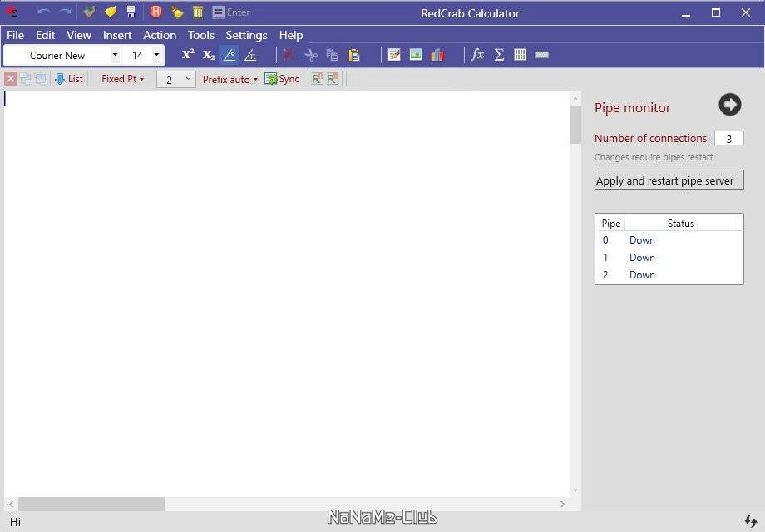Toggle the radian pi angle icon
Screen dimensions: 765x532
pos(250,55)
